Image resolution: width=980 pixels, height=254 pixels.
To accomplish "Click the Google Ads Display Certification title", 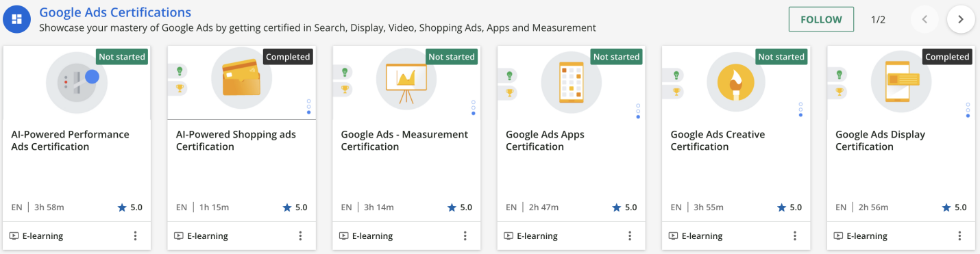I will pyautogui.click(x=880, y=140).
